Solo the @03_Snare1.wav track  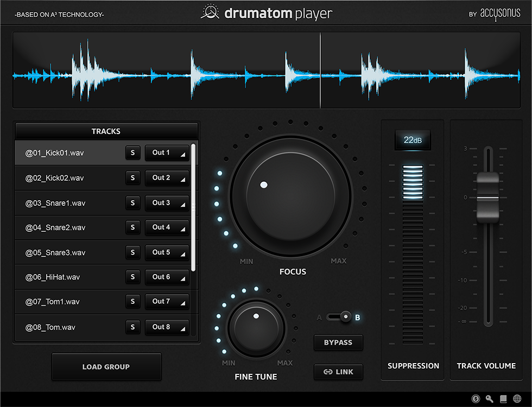(x=132, y=203)
